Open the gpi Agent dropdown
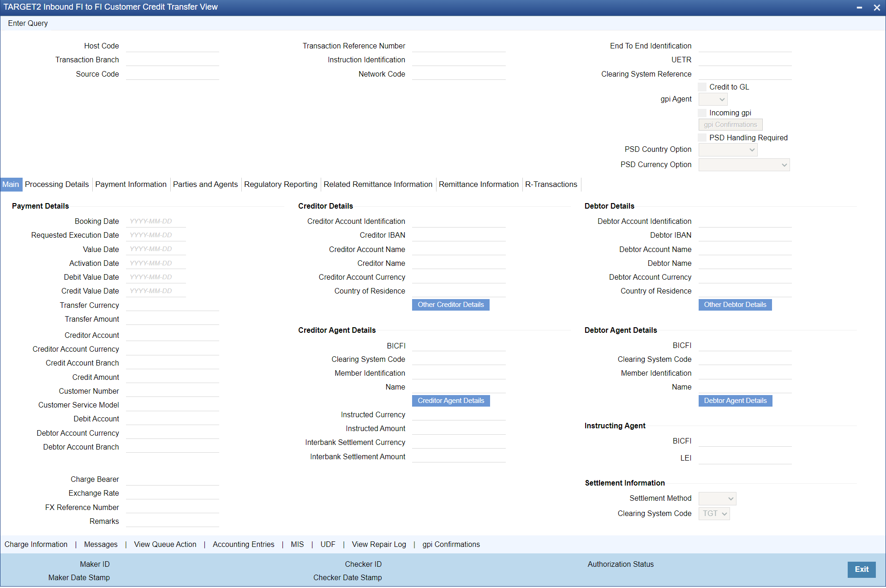 click(x=713, y=99)
